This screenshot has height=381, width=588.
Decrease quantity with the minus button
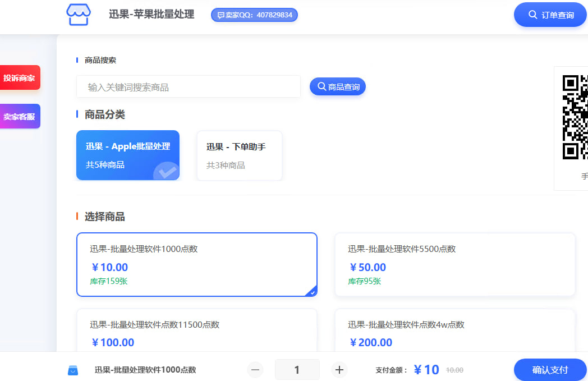[255, 370]
